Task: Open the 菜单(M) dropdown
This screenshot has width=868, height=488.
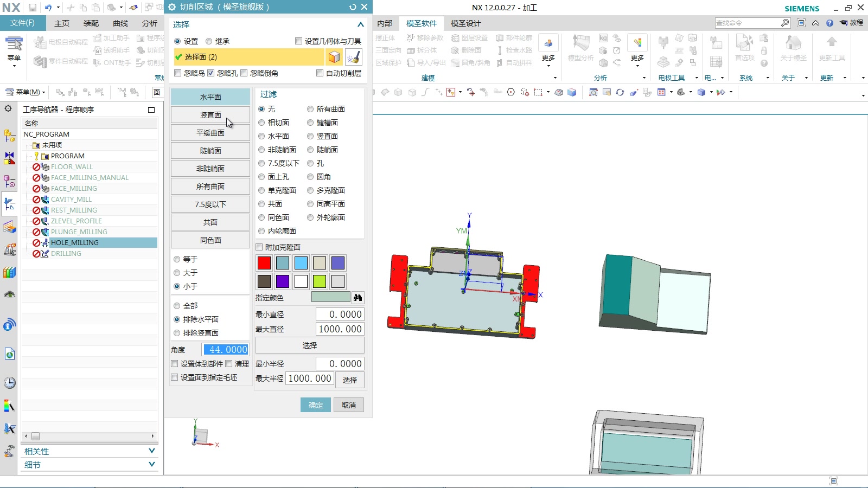Action: [x=25, y=92]
